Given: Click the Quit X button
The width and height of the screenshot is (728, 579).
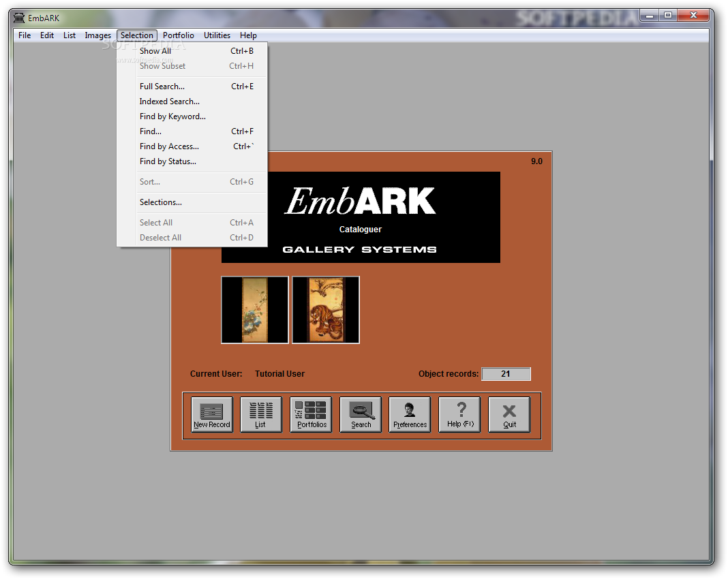Looking at the screenshot, I should (x=509, y=414).
